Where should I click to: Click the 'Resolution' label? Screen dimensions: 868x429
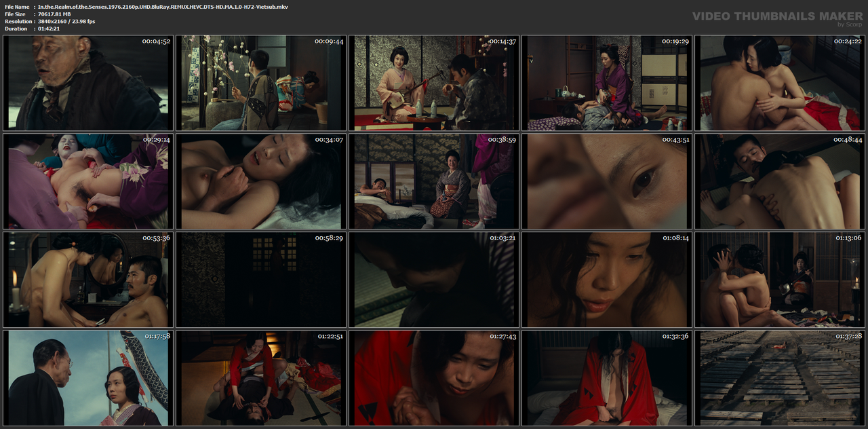point(17,21)
